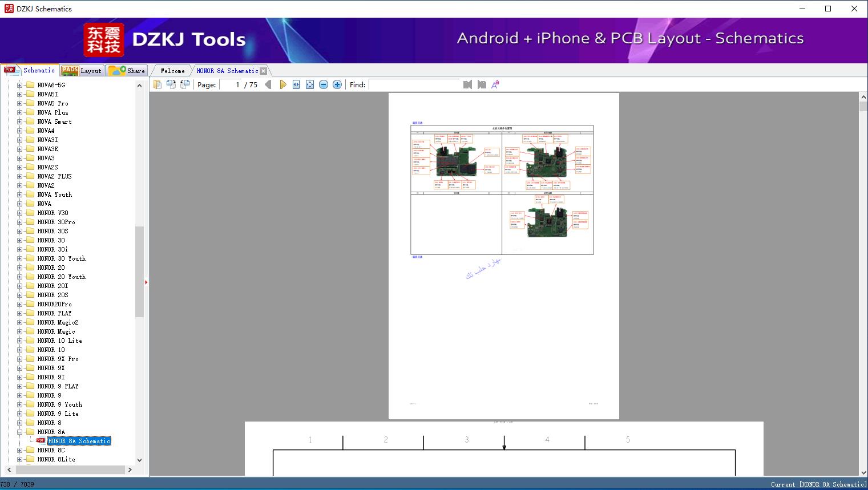Viewport: 868px width, 490px height.
Task: Select the HONOR 30 Youth tree item
Action: pyautogui.click(x=61, y=258)
